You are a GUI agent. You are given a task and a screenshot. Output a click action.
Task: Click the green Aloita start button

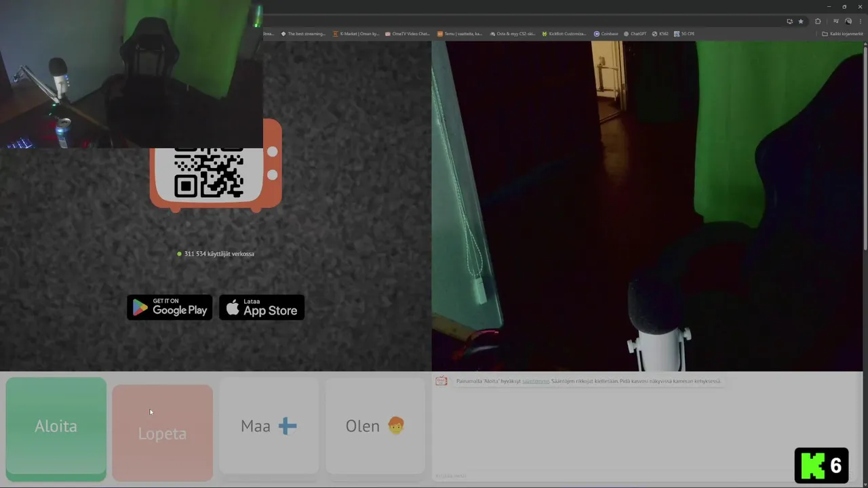(56, 429)
